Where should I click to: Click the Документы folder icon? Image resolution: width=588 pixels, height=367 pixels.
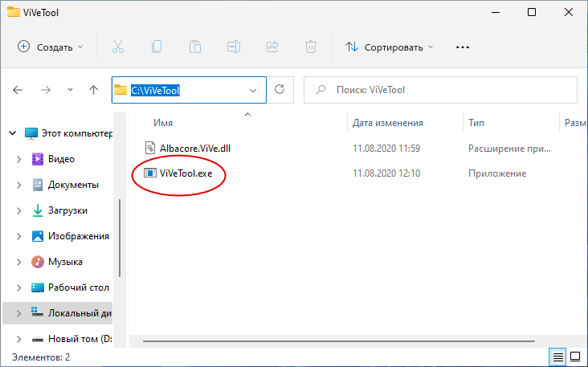[38, 185]
